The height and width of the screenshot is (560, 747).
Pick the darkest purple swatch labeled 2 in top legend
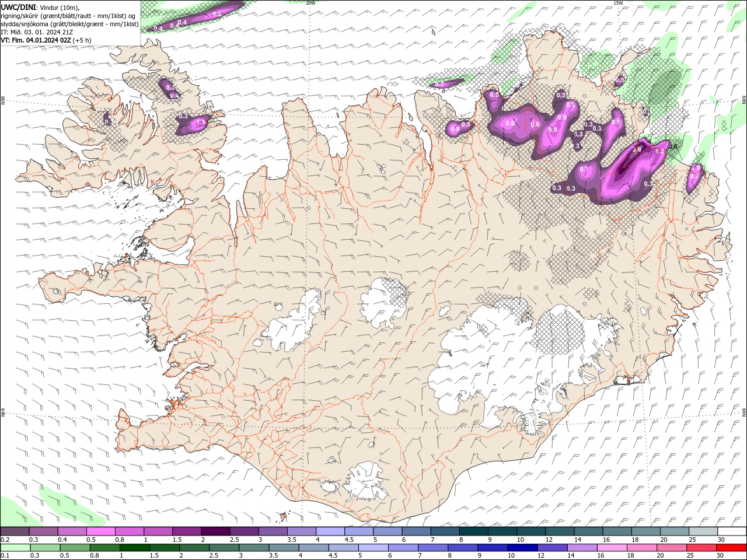click(215, 531)
